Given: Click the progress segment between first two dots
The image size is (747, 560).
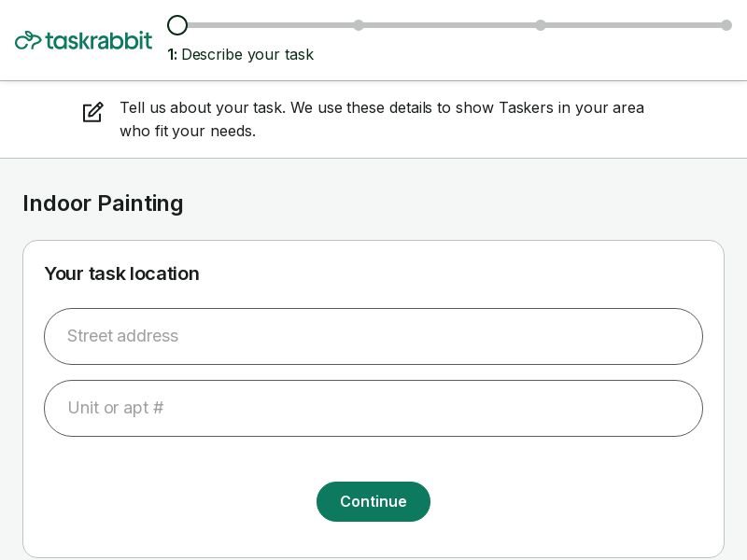Looking at the screenshot, I should click(268, 25).
